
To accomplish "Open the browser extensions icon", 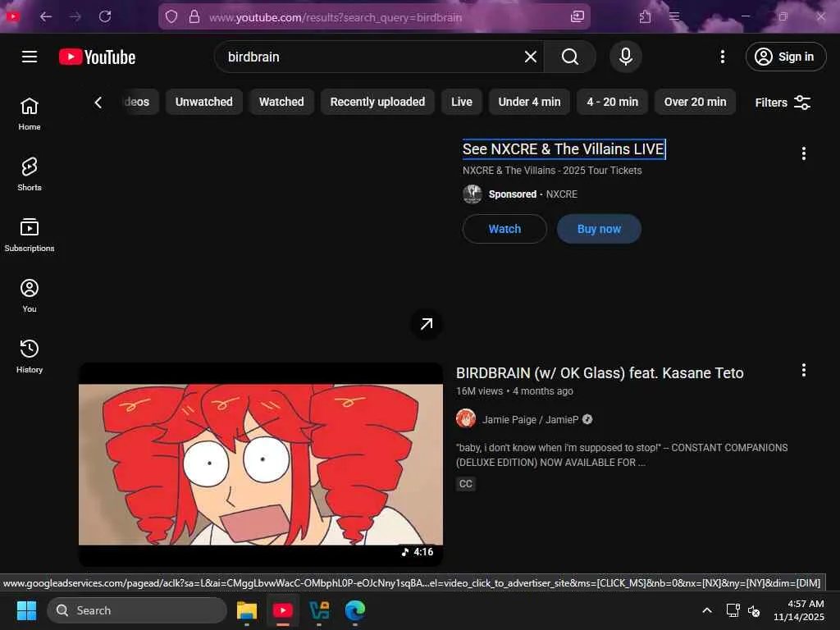I will [x=646, y=16].
